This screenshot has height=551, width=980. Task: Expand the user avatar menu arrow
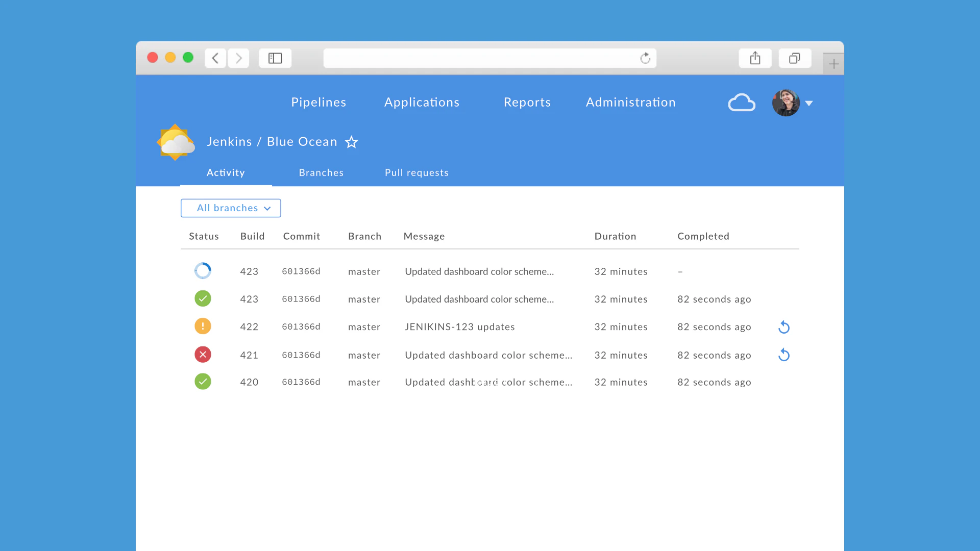pos(809,103)
